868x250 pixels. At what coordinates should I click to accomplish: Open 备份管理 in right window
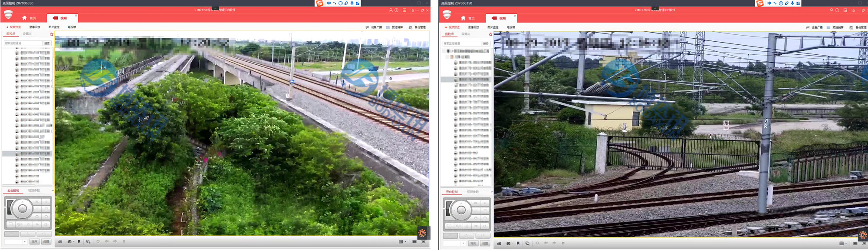point(858,27)
